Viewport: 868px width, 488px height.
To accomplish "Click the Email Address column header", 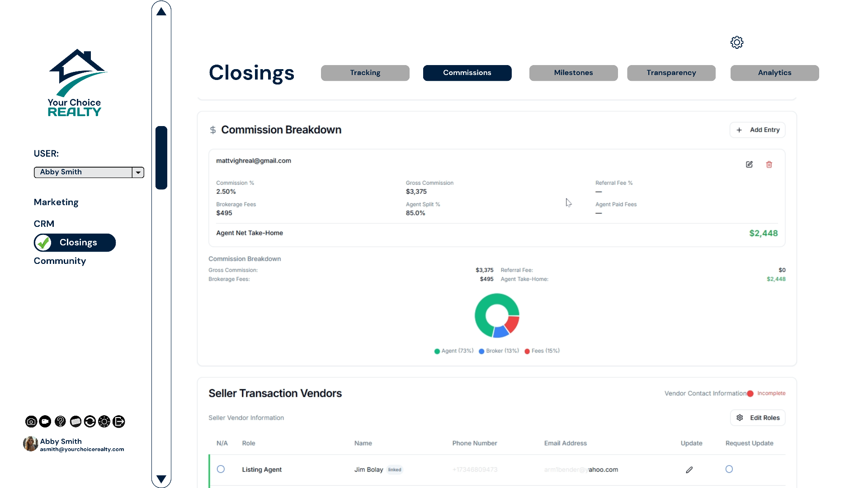I will [x=566, y=443].
